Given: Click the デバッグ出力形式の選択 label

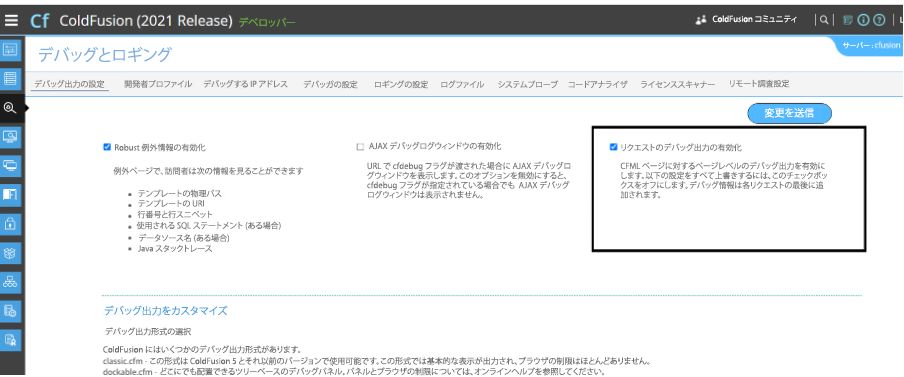Looking at the screenshot, I should (x=148, y=332).
